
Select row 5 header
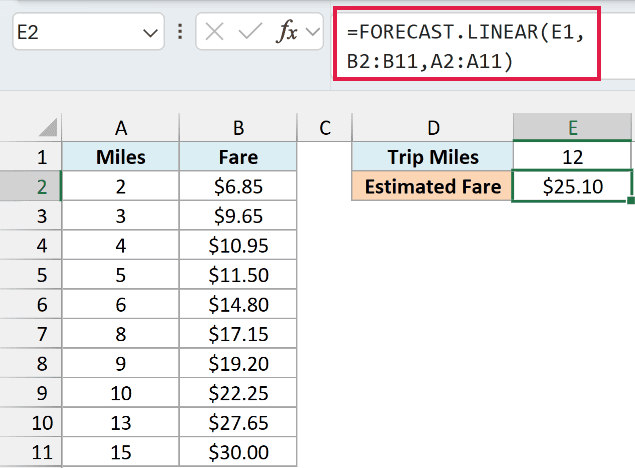point(31,275)
